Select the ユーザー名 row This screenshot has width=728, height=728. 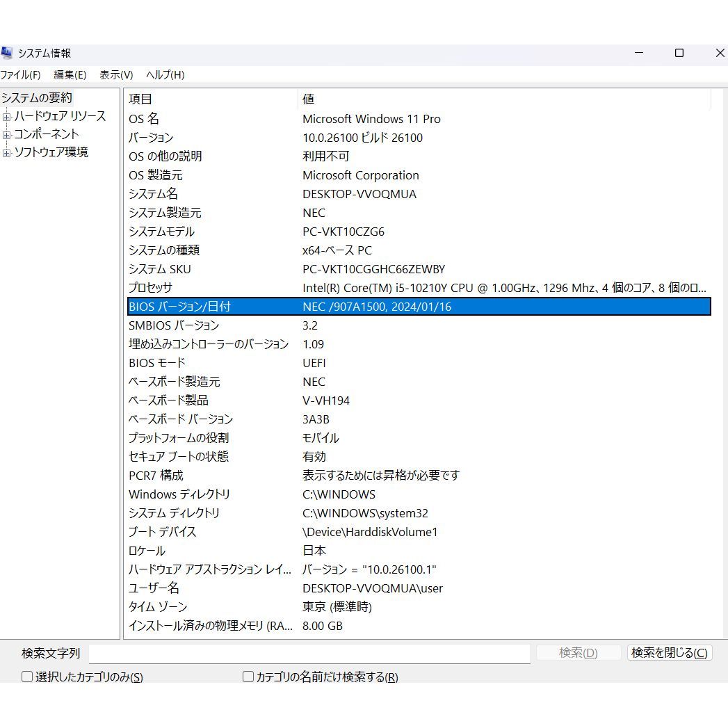419,588
